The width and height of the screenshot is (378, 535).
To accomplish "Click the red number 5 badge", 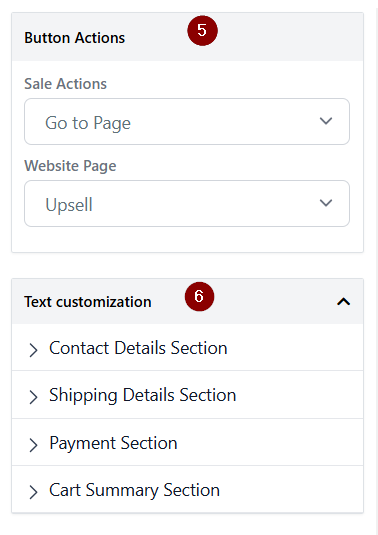I will point(202,30).
